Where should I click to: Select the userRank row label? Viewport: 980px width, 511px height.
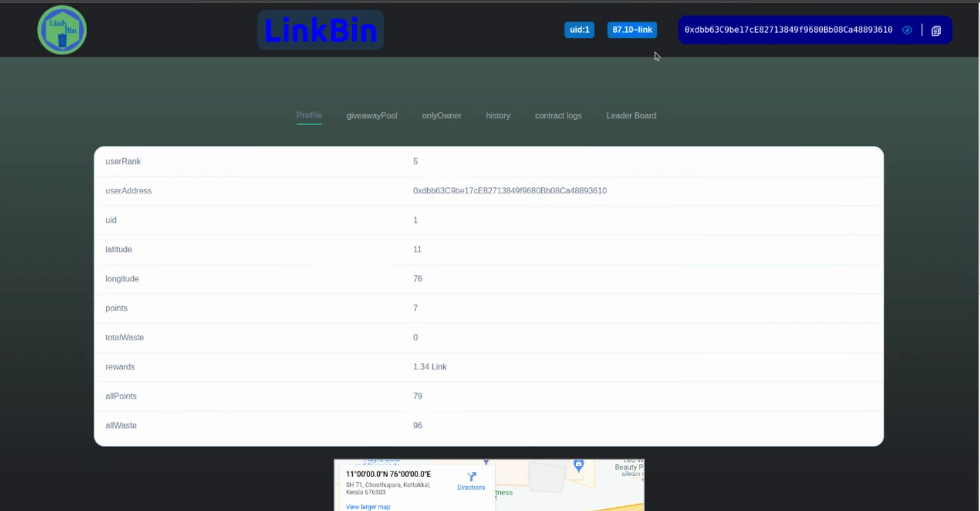tap(123, 161)
